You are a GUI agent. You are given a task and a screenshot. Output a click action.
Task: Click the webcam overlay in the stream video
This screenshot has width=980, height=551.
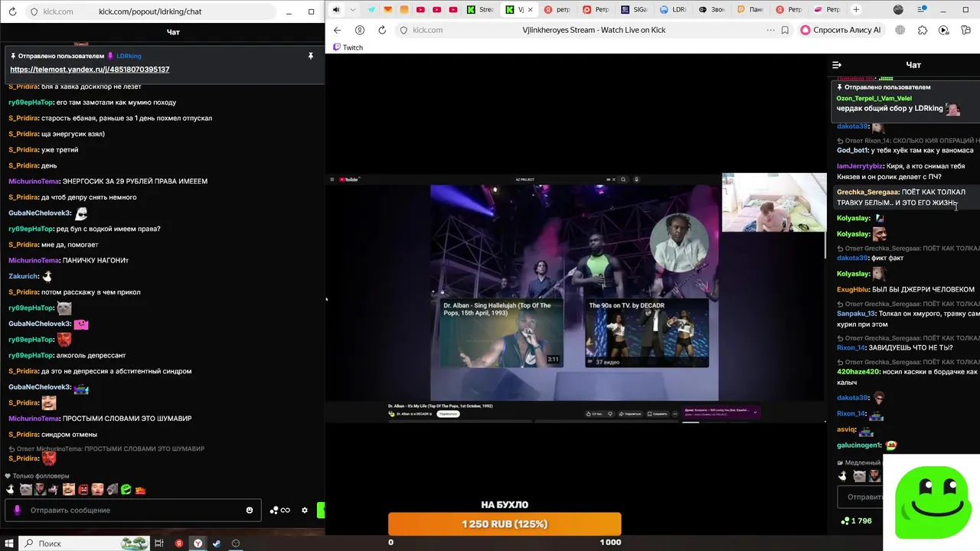pos(773,202)
